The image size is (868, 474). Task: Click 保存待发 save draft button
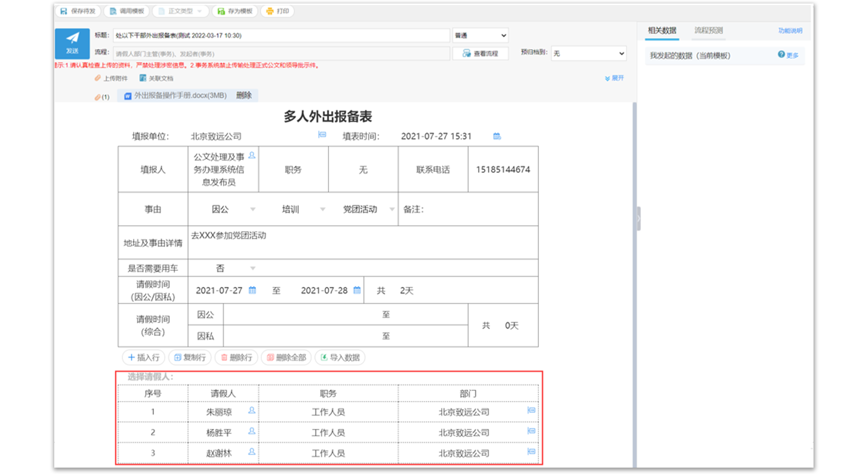[78, 11]
